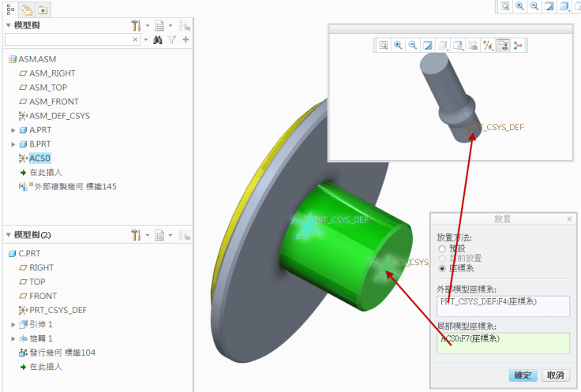Click the filter funnel icon in model tree

pos(171,39)
